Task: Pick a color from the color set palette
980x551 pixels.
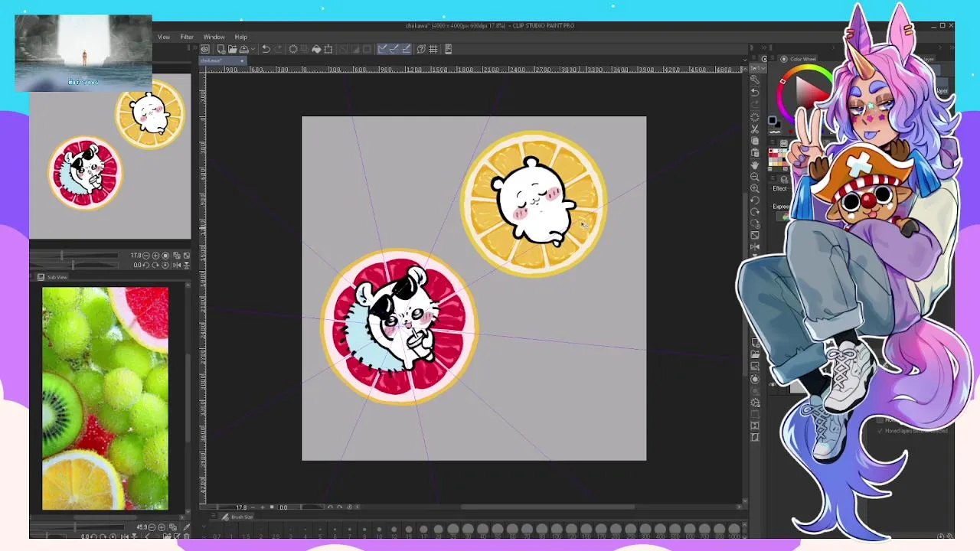Action: (x=777, y=158)
